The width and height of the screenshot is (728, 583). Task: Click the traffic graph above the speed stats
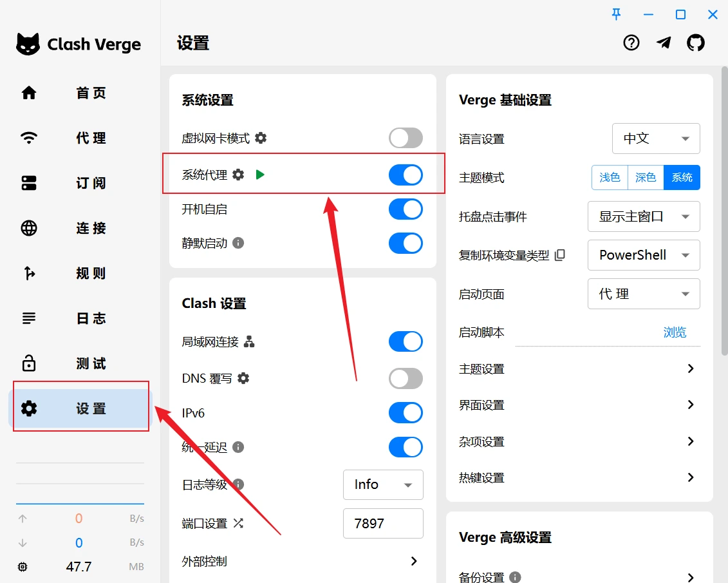(x=80, y=483)
